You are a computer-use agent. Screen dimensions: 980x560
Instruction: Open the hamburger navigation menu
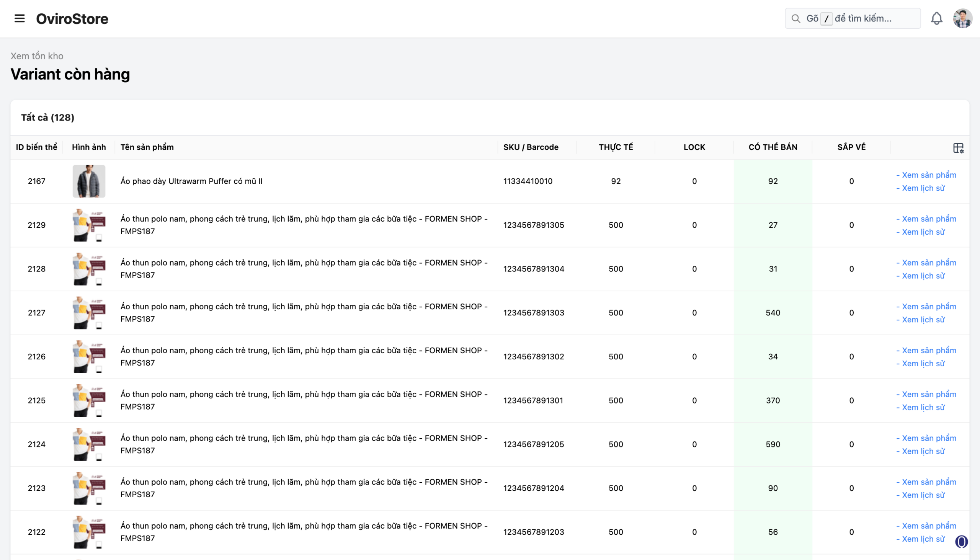pyautogui.click(x=20, y=18)
